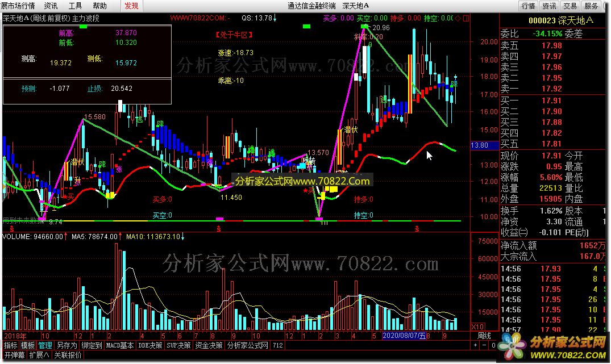Click the 模板 button in bottom bar
Screen dimensions: 611x364
(28, 345)
